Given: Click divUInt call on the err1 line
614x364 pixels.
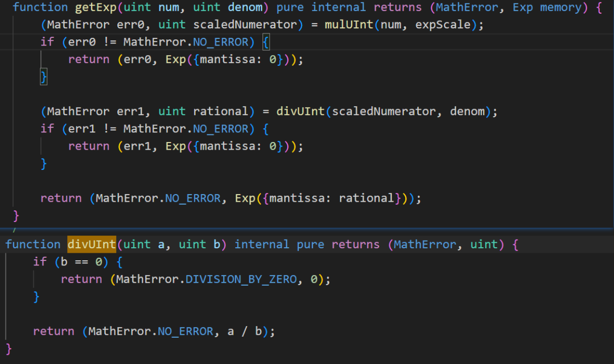Looking at the screenshot, I should tap(300, 112).
